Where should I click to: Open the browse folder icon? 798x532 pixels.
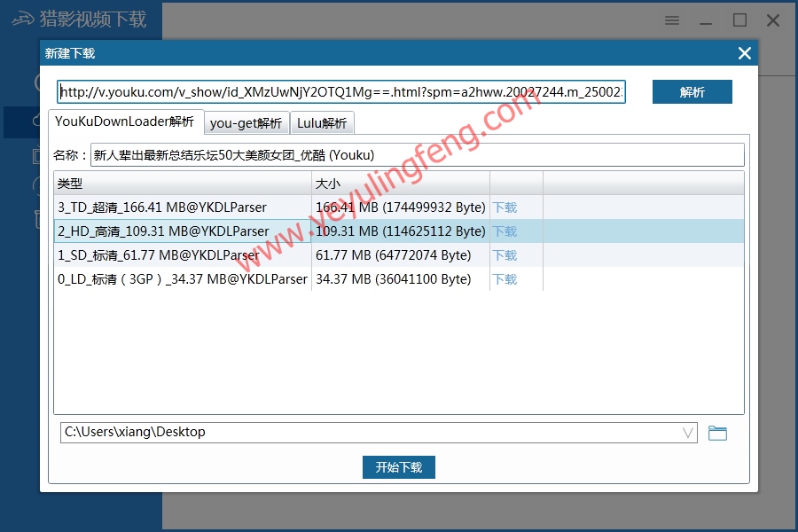click(x=717, y=434)
